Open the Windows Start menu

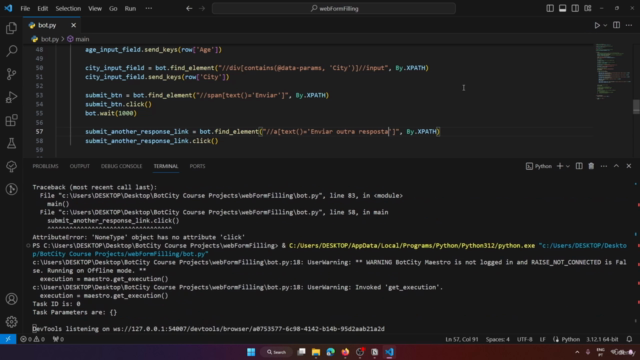[251, 352]
